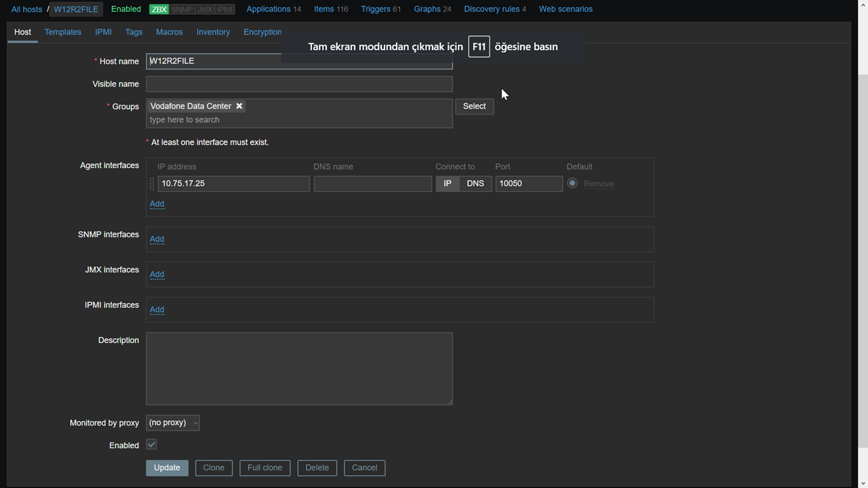Open the Triggers link in header

375,9
